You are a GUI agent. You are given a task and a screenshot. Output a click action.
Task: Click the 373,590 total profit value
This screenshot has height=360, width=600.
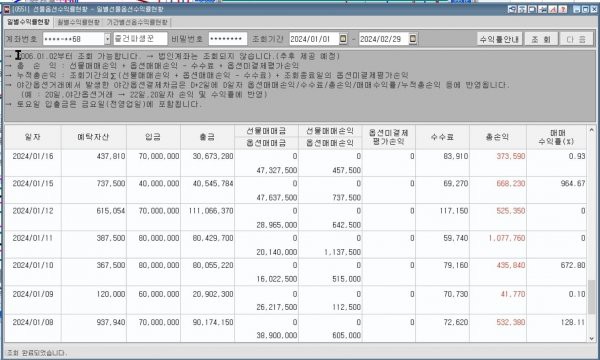click(x=511, y=156)
